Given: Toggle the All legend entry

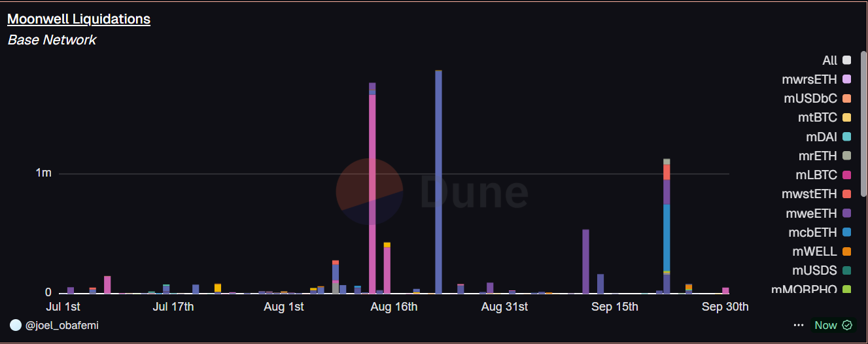Looking at the screenshot, I should coord(837,60).
